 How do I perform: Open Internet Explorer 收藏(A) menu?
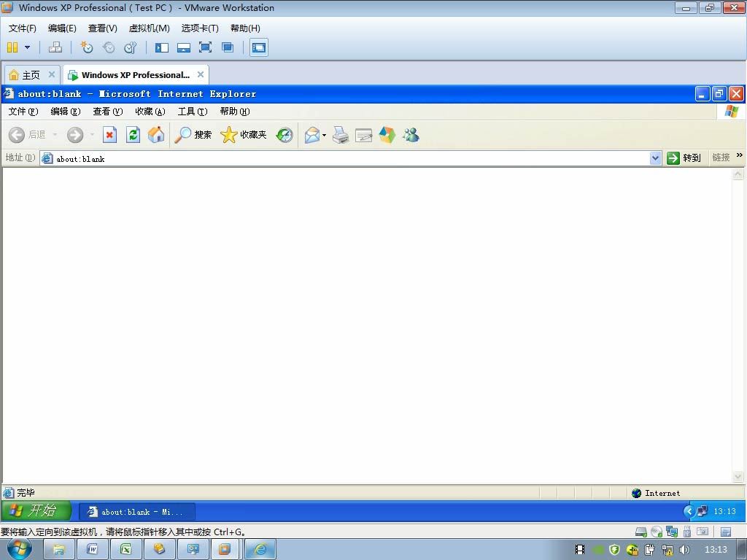pyautogui.click(x=150, y=112)
